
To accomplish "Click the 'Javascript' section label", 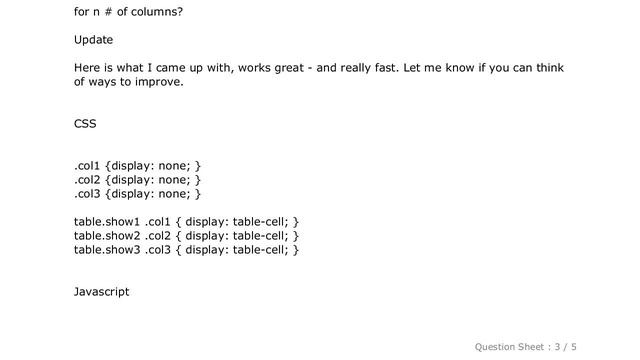I will coord(101,292).
